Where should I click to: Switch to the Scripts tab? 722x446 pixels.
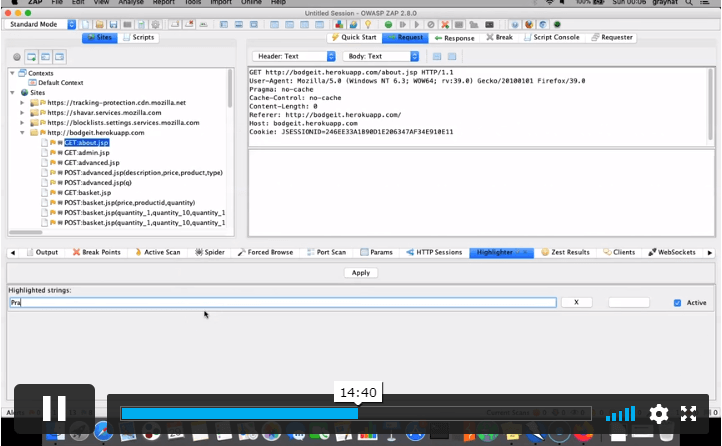tap(139, 37)
